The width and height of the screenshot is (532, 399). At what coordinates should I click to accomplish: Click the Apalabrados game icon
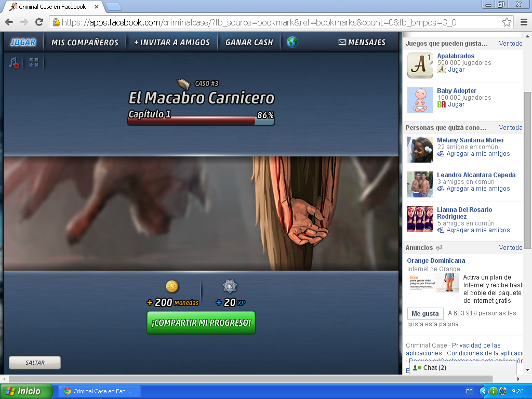coord(420,65)
